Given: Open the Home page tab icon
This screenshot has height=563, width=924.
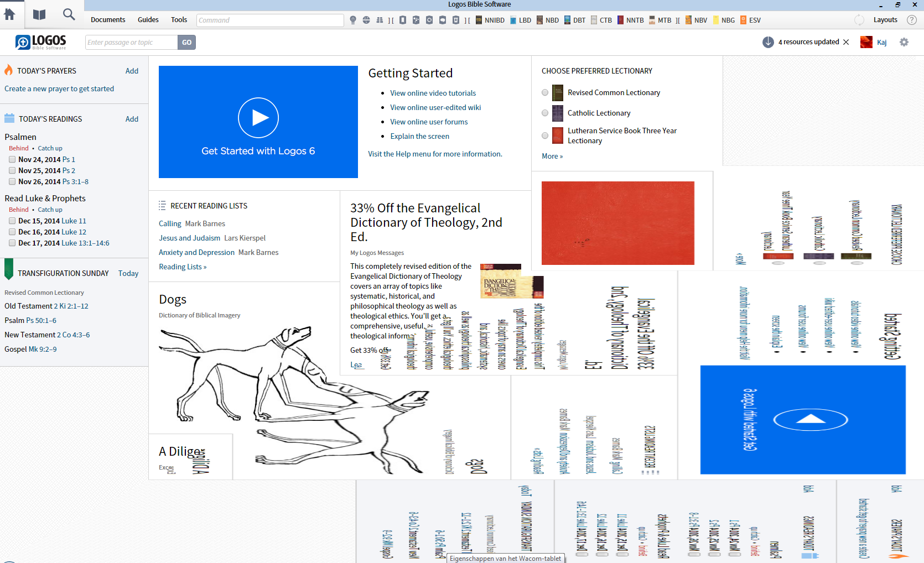Looking at the screenshot, I should click(10, 14).
